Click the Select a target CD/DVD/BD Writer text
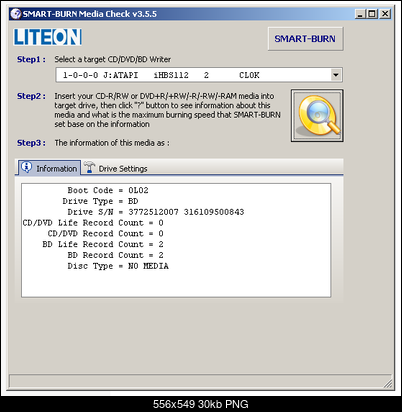 pyautogui.click(x=113, y=59)
